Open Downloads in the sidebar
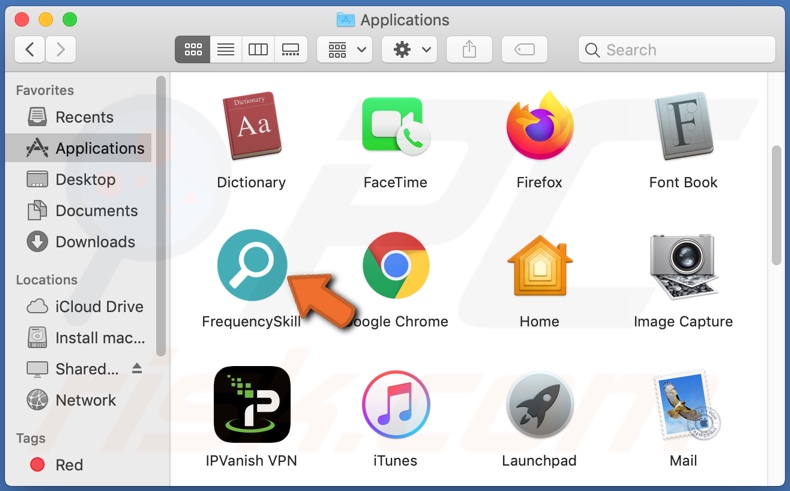Screen dimensions: 790x491 (78, 242)
